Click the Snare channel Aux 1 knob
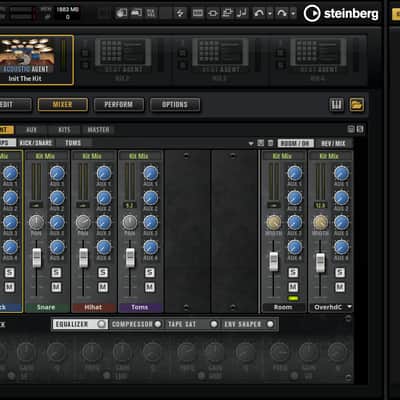Screen dimensions: 400x400 point(57,173)
